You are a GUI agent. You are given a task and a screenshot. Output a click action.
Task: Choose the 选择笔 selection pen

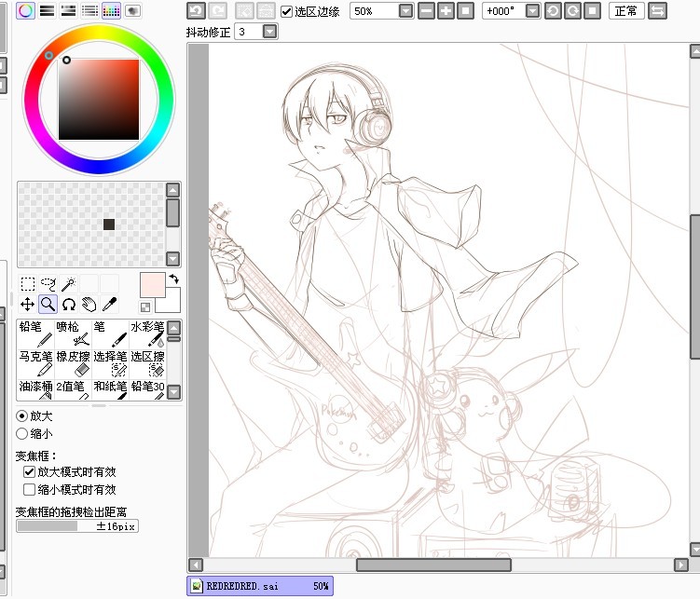110,363
